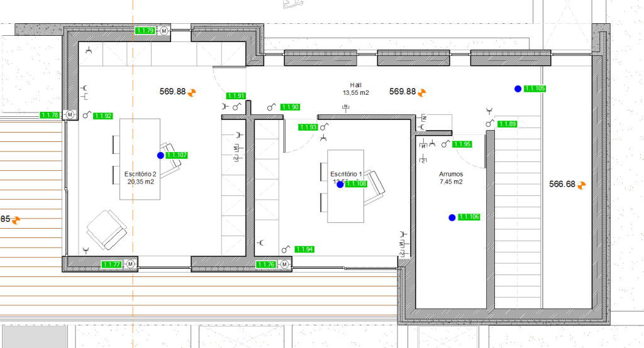
Task: Click the motor symbol beside tag 1.1.77
Action: [x=131, y=264]
